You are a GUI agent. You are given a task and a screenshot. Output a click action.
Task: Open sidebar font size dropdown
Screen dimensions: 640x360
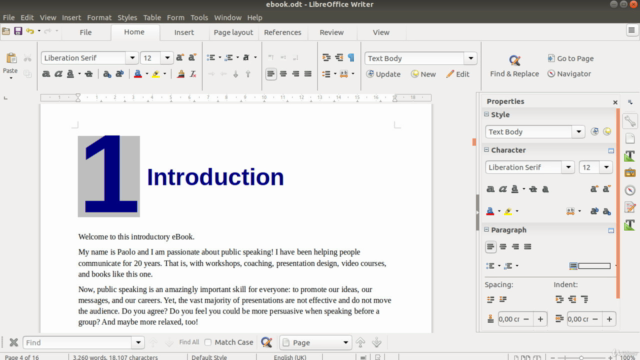click(x=606, y=167)
